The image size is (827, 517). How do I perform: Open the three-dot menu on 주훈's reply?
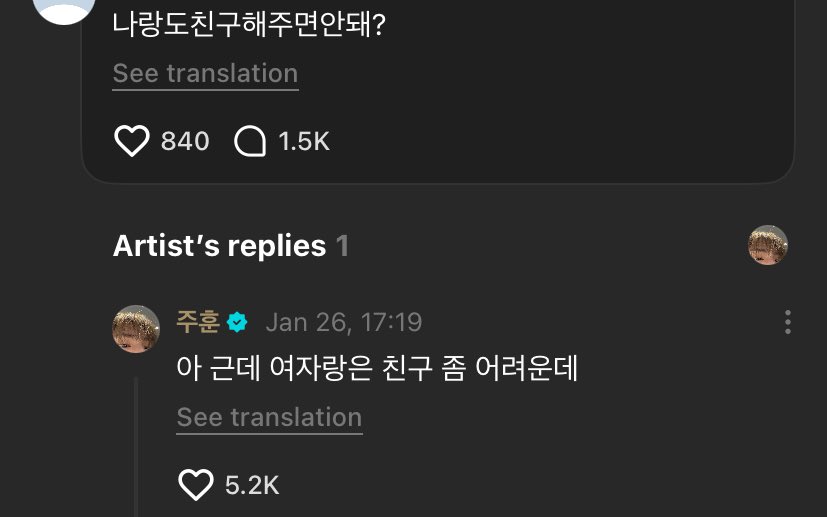pos(787,322)
